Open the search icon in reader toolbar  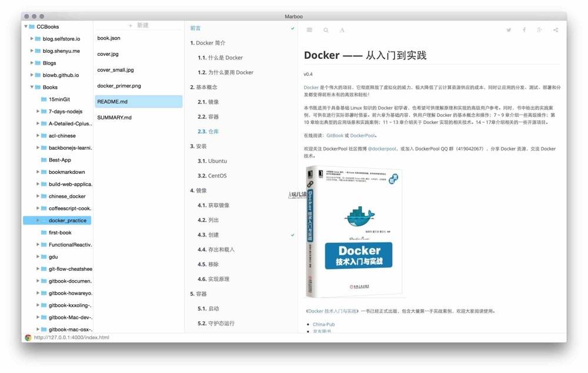(x=326, y=30)
